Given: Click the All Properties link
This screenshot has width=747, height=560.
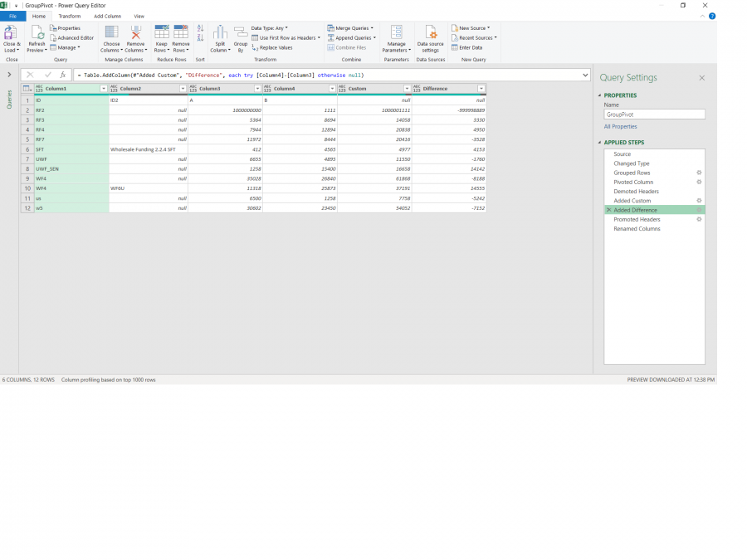Looking at the screenshot, I should pos(620,127).
